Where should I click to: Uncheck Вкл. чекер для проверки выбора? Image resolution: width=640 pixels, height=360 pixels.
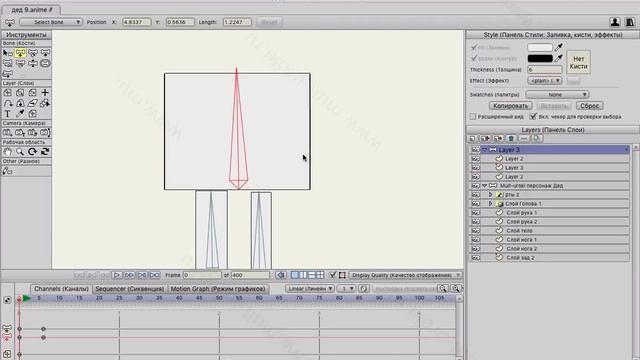click(533, 117)
